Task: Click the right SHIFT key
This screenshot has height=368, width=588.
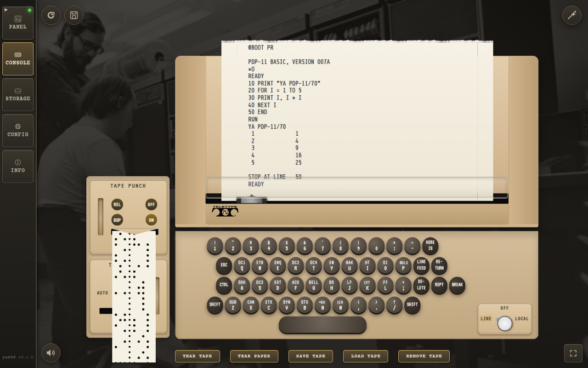Action: (413, 305)
